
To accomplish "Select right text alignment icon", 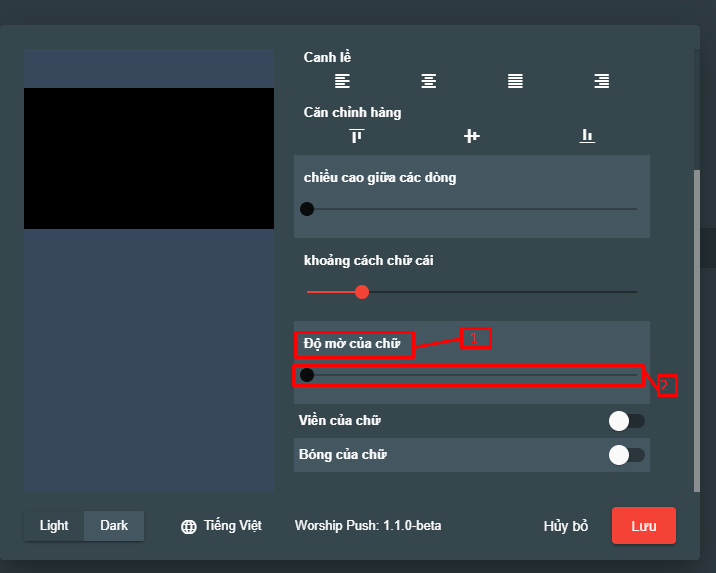I will click(601, 81).
